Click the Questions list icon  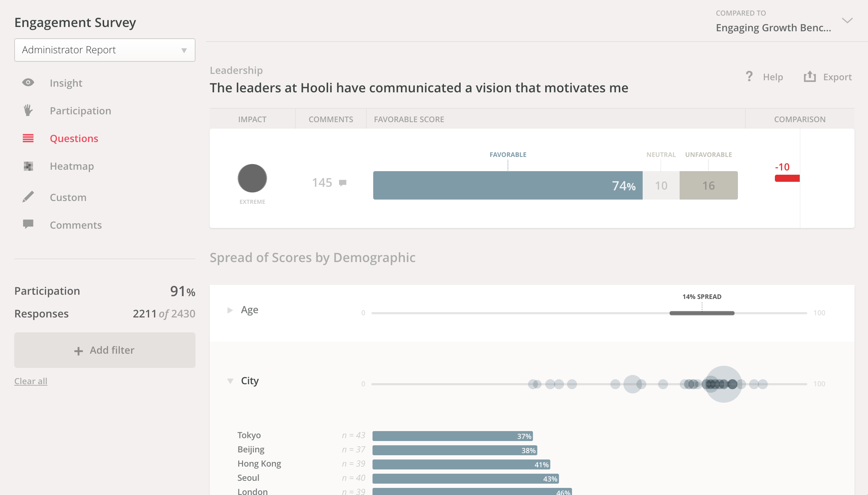tap(28, 138)
